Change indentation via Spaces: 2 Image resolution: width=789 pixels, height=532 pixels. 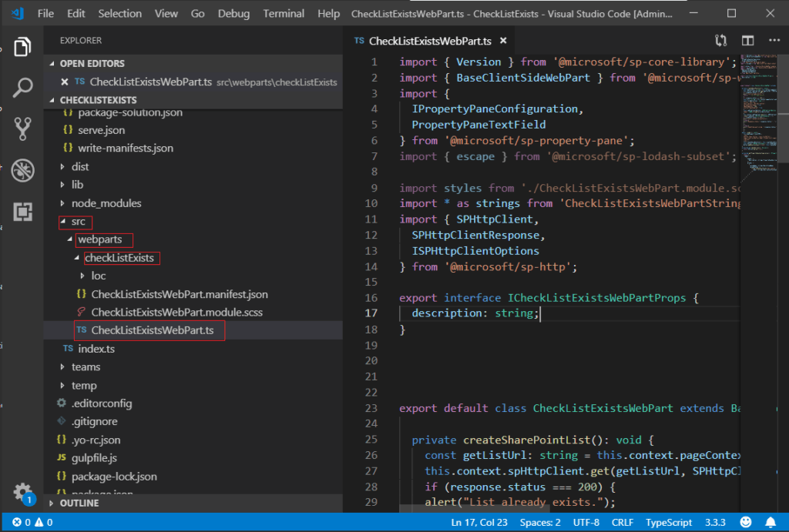pos(540,523)
